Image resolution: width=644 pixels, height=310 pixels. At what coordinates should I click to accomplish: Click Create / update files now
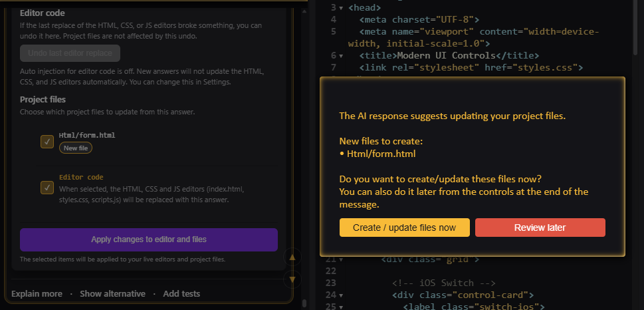[405, 228]
